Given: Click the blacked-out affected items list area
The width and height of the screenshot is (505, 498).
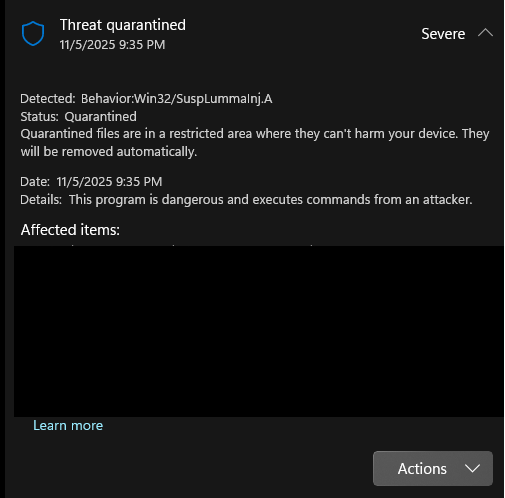Looking at the screenshot, I should [x=258, y=331].
